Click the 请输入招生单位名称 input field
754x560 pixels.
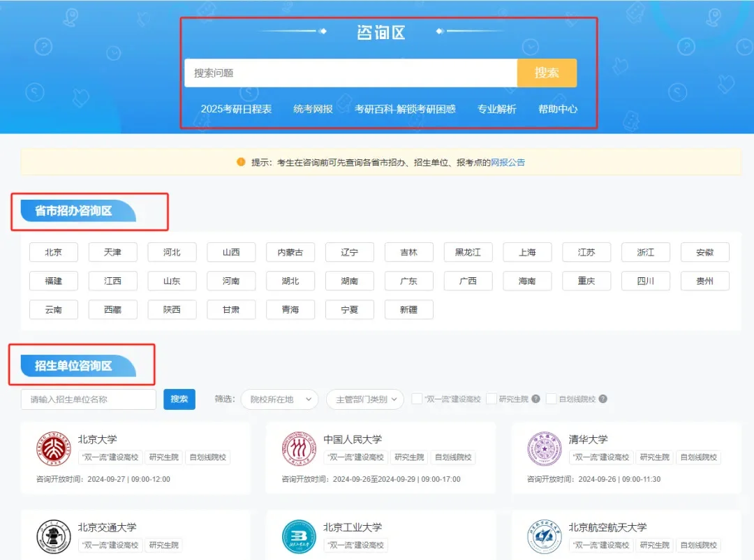coord(89,399)
